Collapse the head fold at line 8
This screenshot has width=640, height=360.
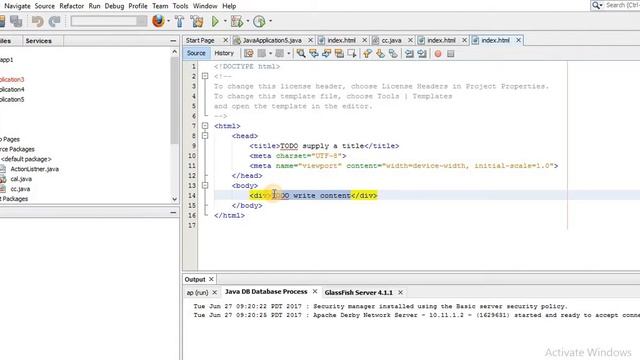coord(205,136)
